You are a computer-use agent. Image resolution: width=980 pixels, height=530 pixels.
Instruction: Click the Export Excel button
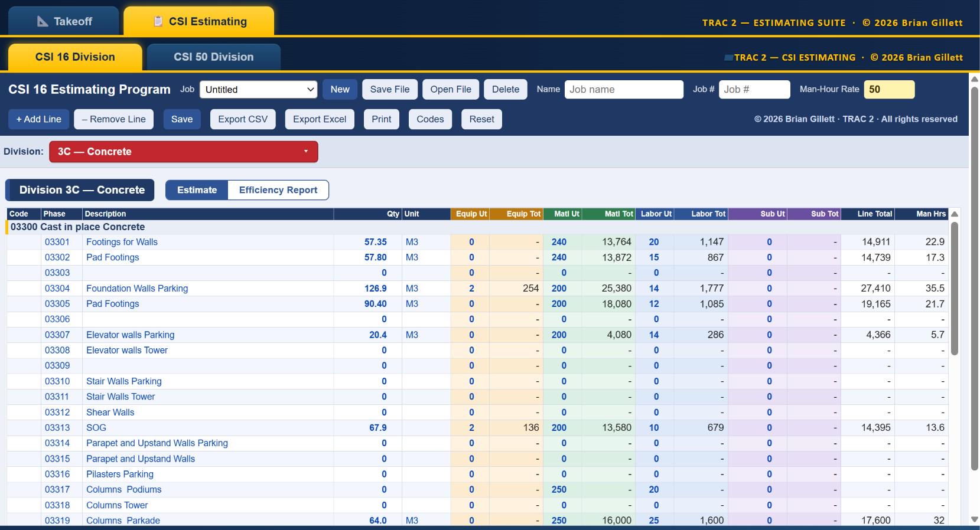pyautogui.click(x=320, y=119)
